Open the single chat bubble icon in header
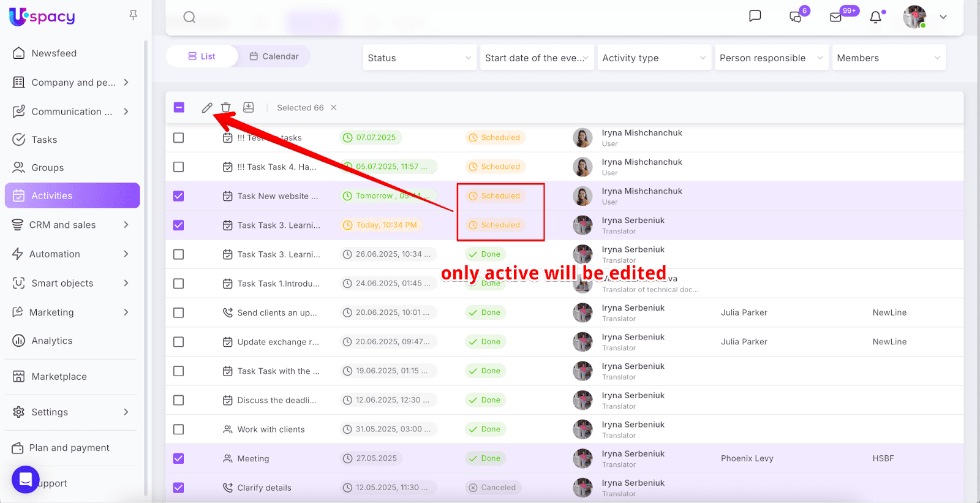 755,16
